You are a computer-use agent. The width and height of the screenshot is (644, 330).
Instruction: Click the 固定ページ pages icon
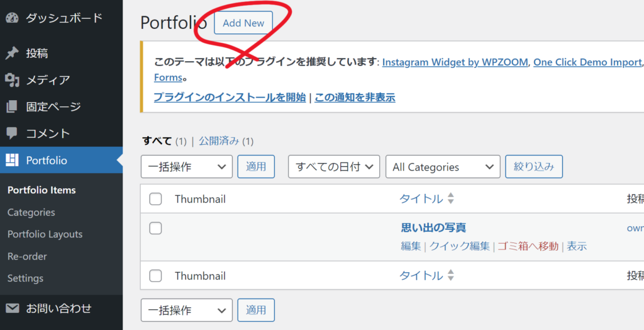pyautogui.click(x=12, y=106)
